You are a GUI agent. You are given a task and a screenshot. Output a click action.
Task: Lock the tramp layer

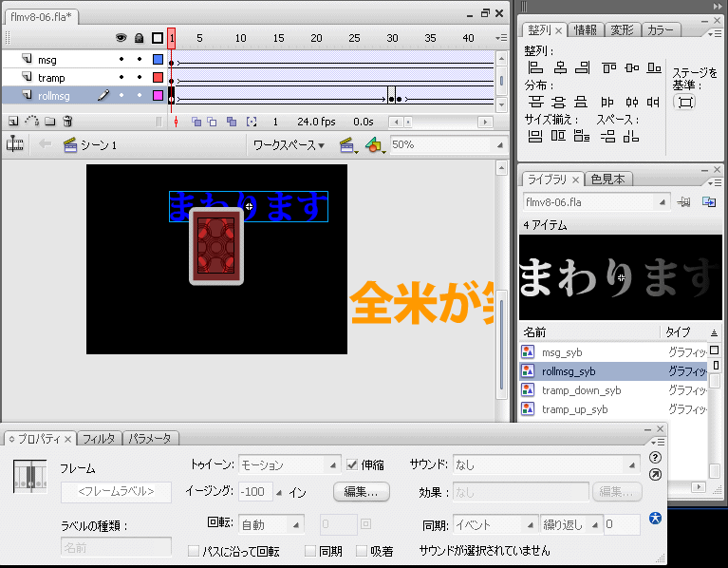[140, 77]
